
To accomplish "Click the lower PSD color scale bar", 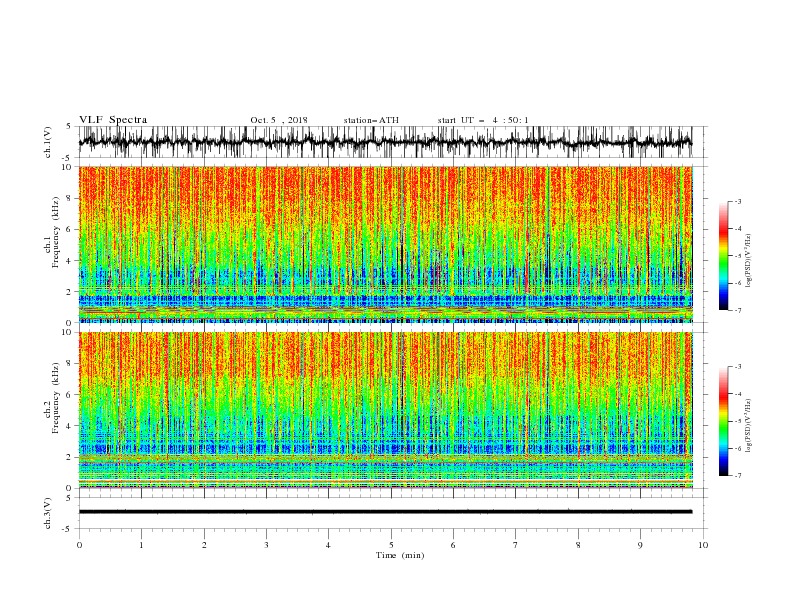I will (x=723, y=421).
